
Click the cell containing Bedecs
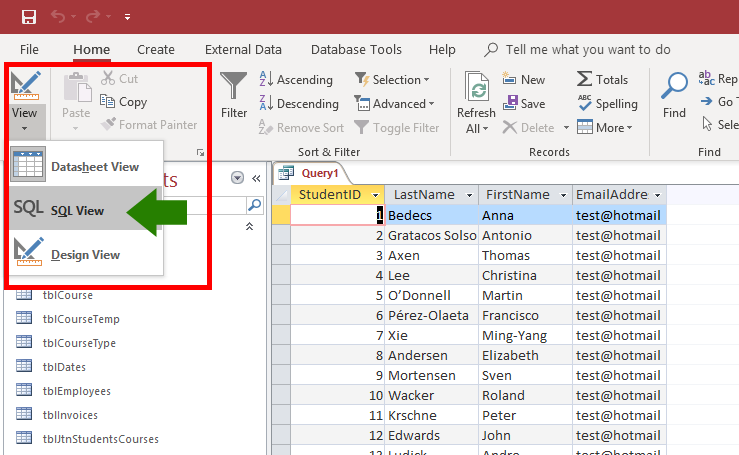coord(432,215)
